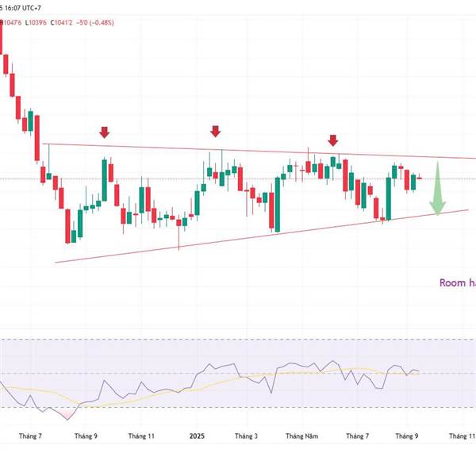Viewport: 476px width, 476px height.
Task: Select the Tháng 3 time axis label
Action: click(x=246, y=436)
